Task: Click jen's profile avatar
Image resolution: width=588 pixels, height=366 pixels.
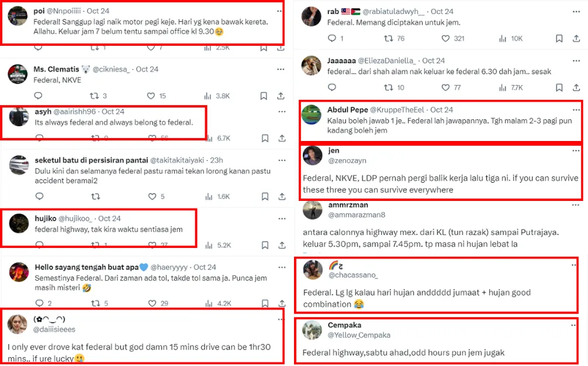Action: coord(312,156)
